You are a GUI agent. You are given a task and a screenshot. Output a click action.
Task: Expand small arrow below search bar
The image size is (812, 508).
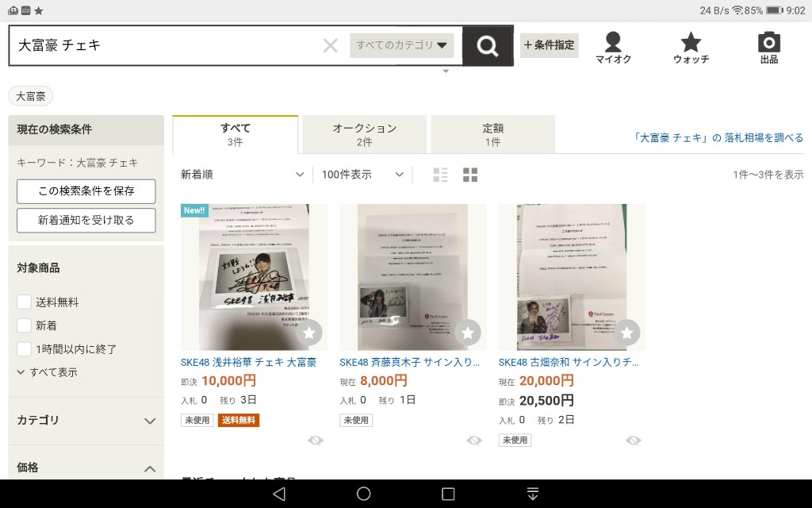(446, 71)
